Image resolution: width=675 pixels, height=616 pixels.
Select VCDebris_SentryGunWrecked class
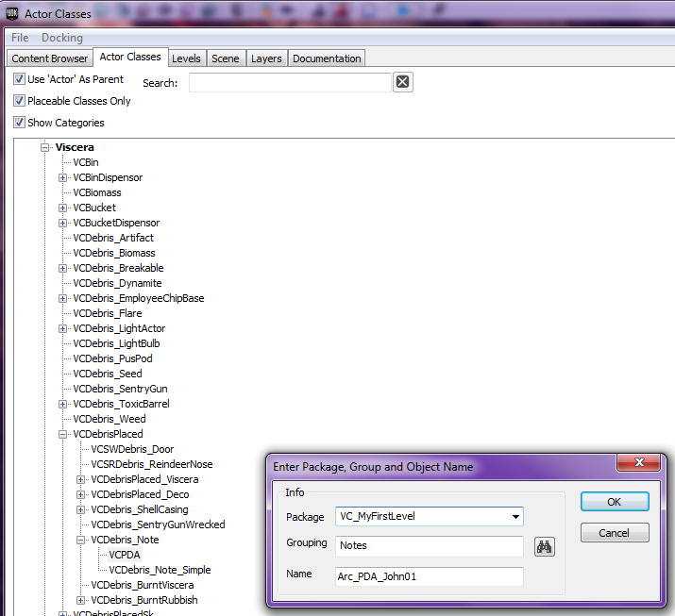pyautogui.click(x=158, y=524)
